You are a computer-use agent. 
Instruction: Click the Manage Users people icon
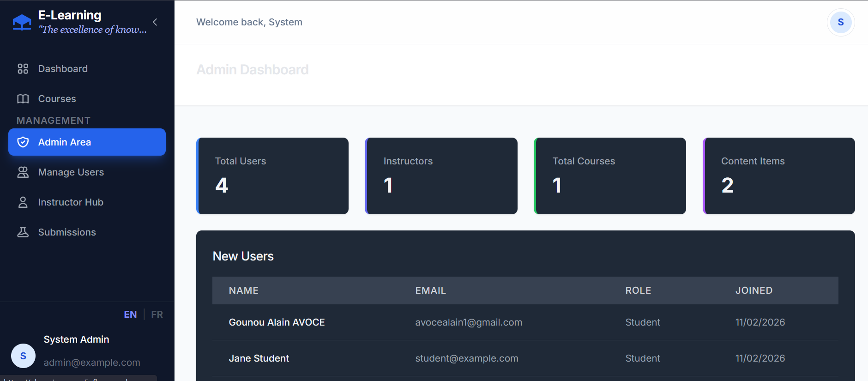click(x=23, y=172)
